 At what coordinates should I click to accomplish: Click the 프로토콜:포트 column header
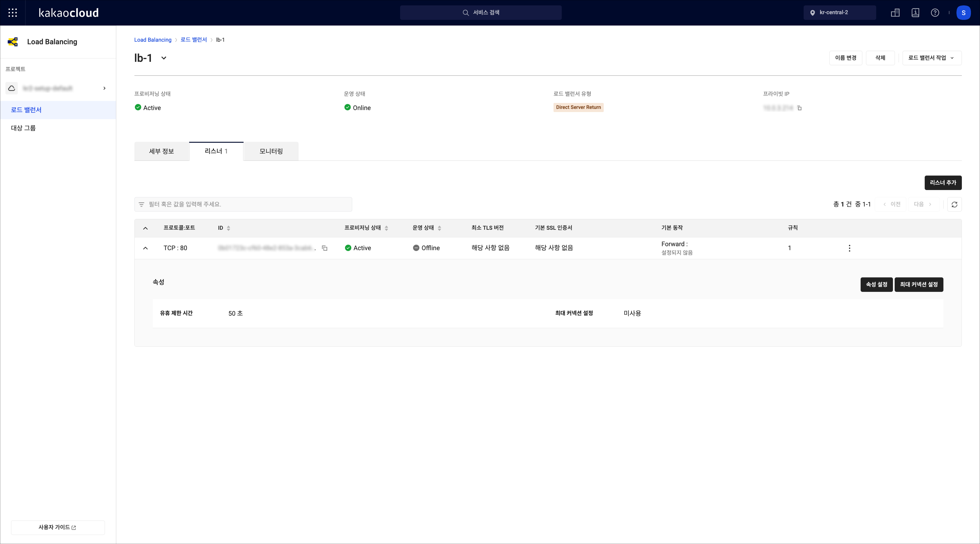(179, 228)
